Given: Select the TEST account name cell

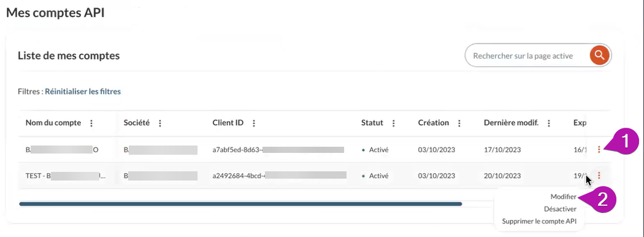Looking at the screenshot, I should (x=65, y=176).
